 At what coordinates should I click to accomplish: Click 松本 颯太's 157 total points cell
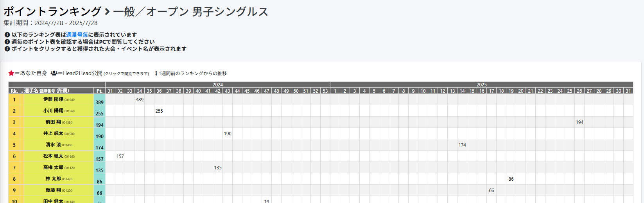pos(99,159)
